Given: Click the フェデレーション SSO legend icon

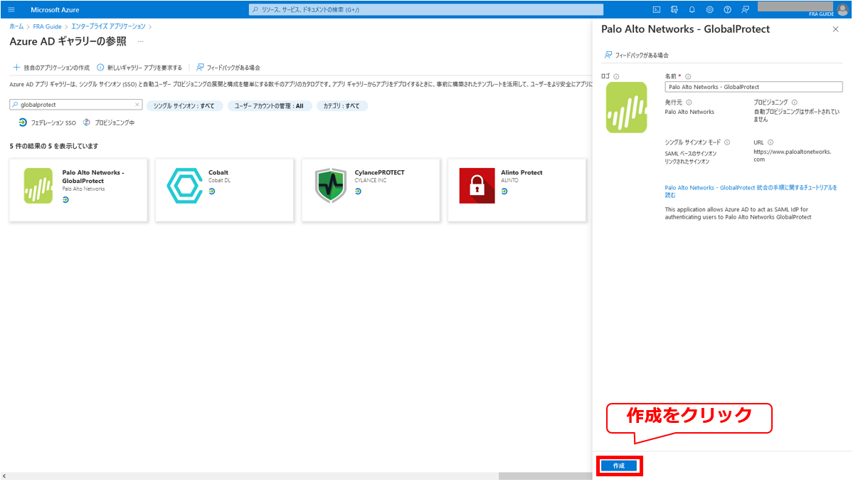Looking at the screenshot, I should [23, 122].
